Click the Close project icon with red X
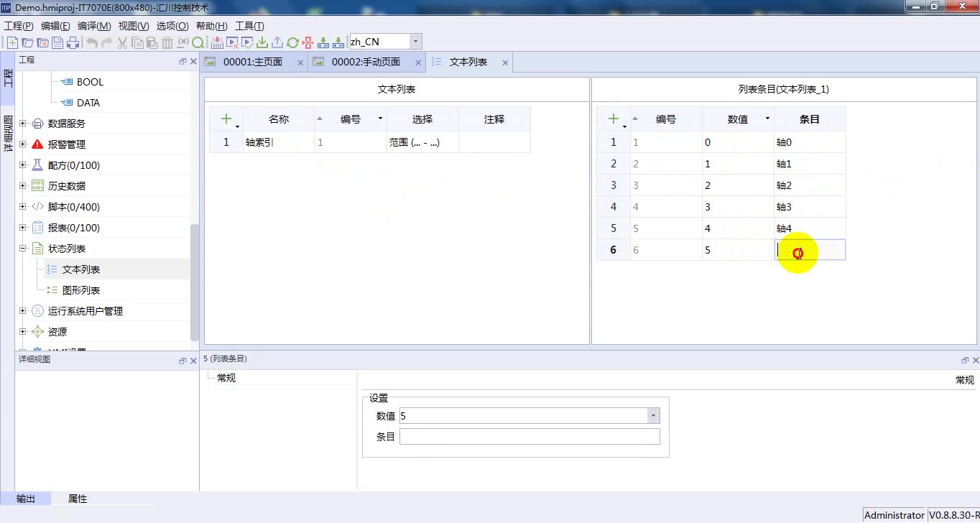This screenshot has height=523, width=980. (42, 42)
